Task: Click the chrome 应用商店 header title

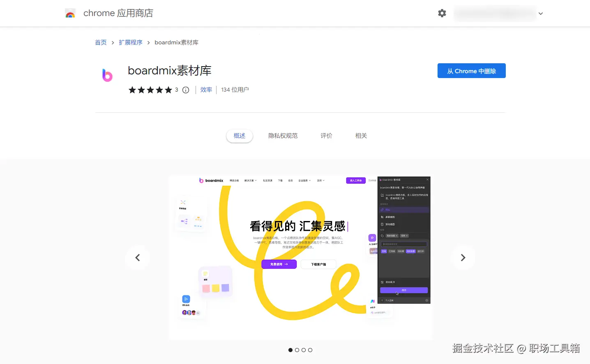Action: [118, 13]
